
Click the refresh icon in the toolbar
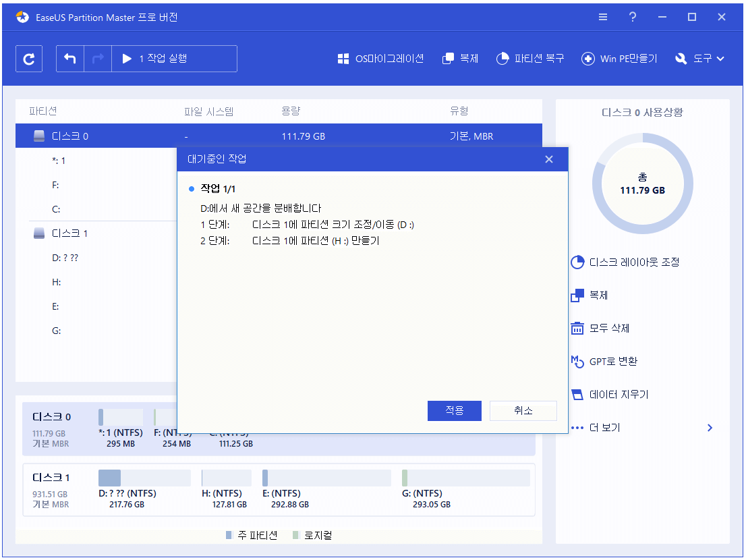pyautogui.click(x=29, y=59)
